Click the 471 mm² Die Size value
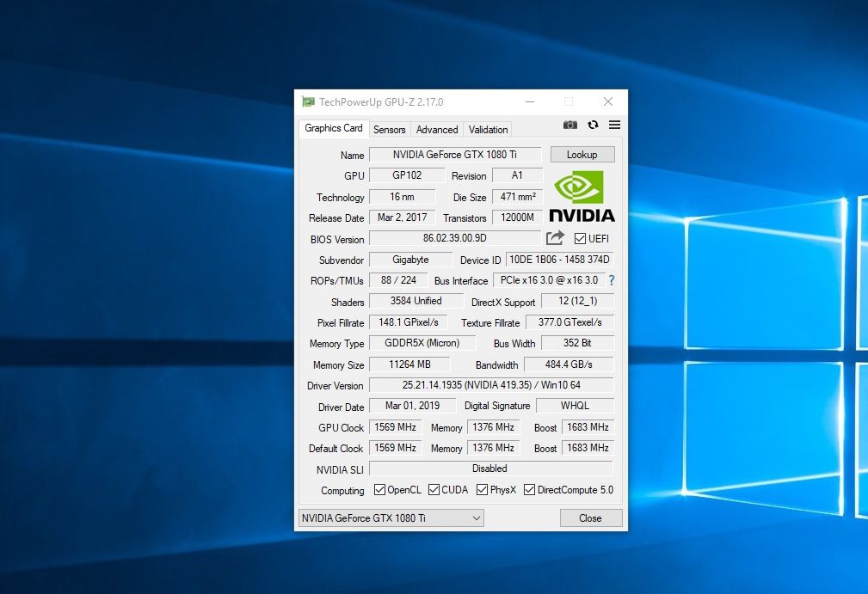This screenshot has width=868, height=594. tap(518, 197)
